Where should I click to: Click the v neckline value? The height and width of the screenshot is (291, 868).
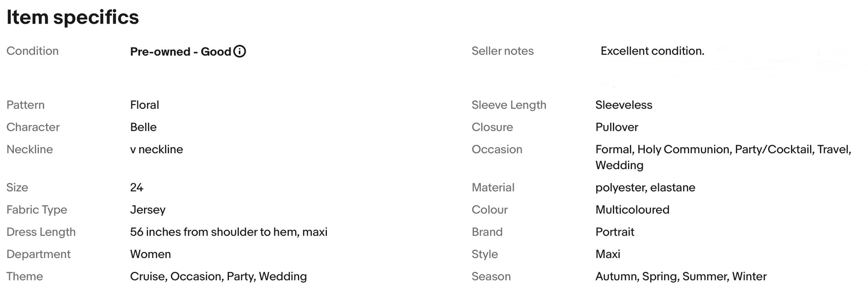coord(157,150)
